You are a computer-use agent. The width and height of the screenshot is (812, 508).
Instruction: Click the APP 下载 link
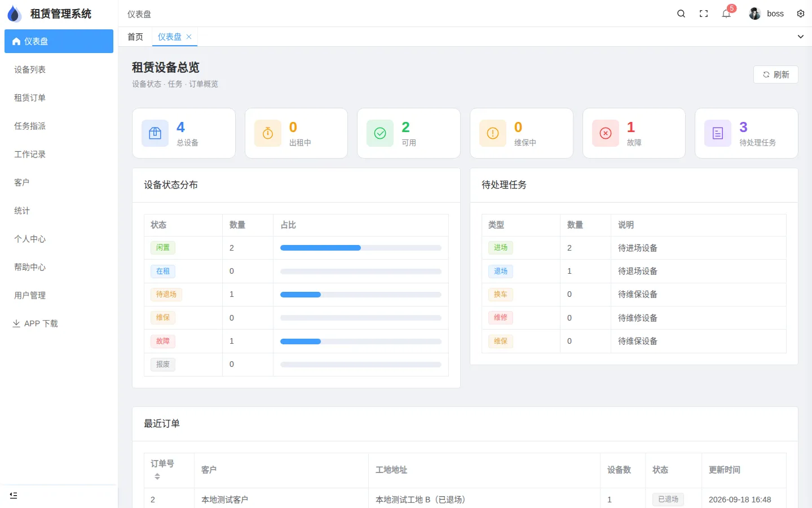click(x=36, y=323)
